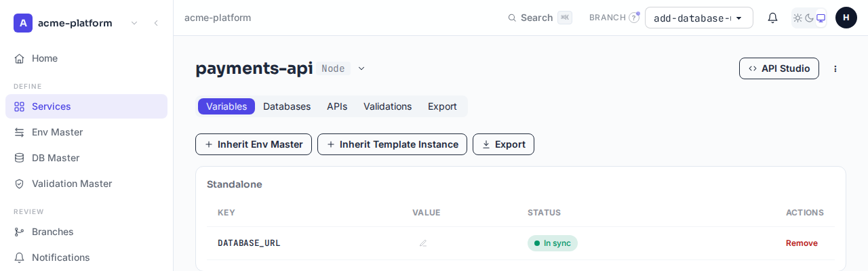Screen dimensions: 868x271
Task: Remove the DATABASE_URL variable
Action: click(x=802, y=243)
